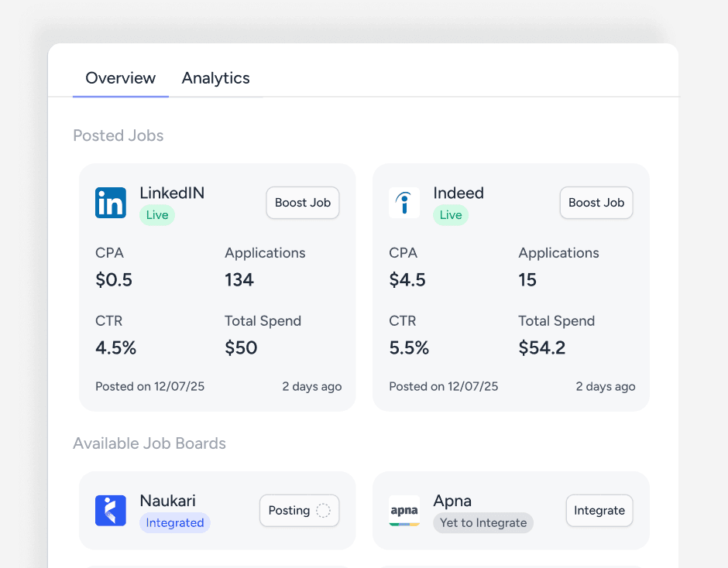This screenshot has height=568, width=728.
Task: Click LinkedIN applications count 134
Action: click(239, 280)
